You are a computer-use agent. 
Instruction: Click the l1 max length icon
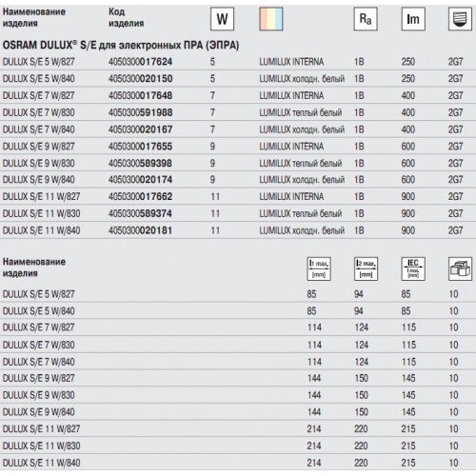point(319,268)
